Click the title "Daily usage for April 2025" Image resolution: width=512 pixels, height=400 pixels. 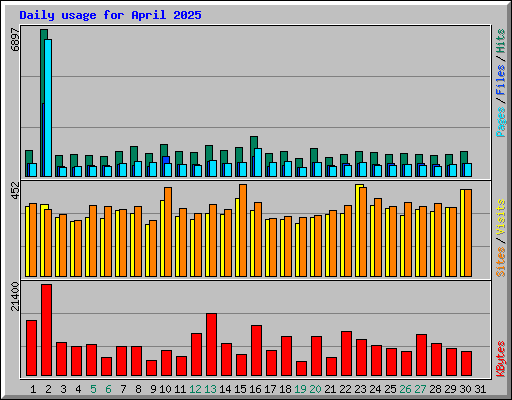(x=110, y=15)
